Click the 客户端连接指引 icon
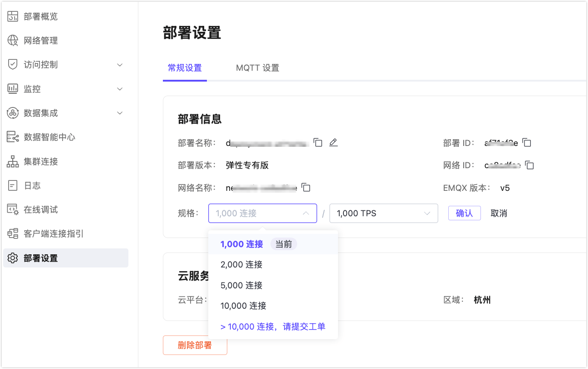588x369 pixels. pyautogui.click(x=13, y=234)
